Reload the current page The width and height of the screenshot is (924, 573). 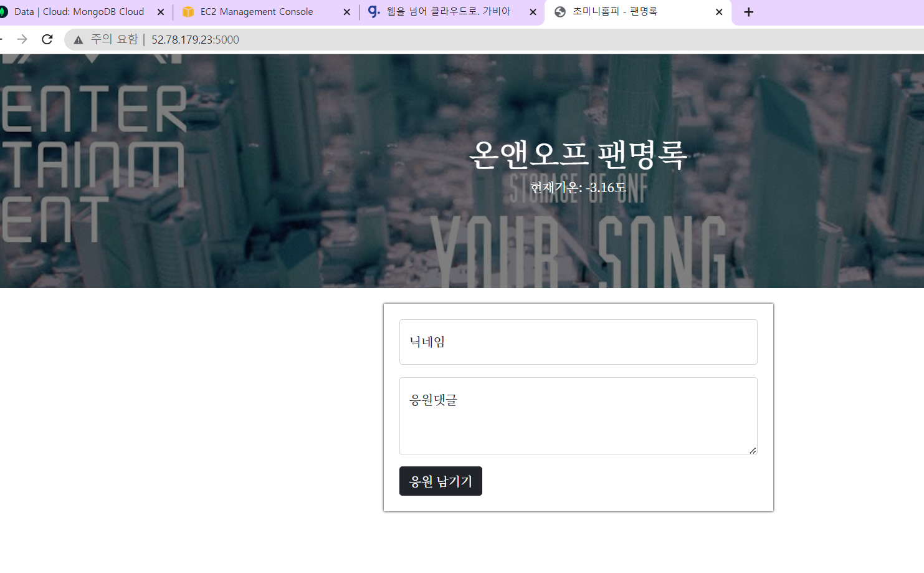[47, 39]
